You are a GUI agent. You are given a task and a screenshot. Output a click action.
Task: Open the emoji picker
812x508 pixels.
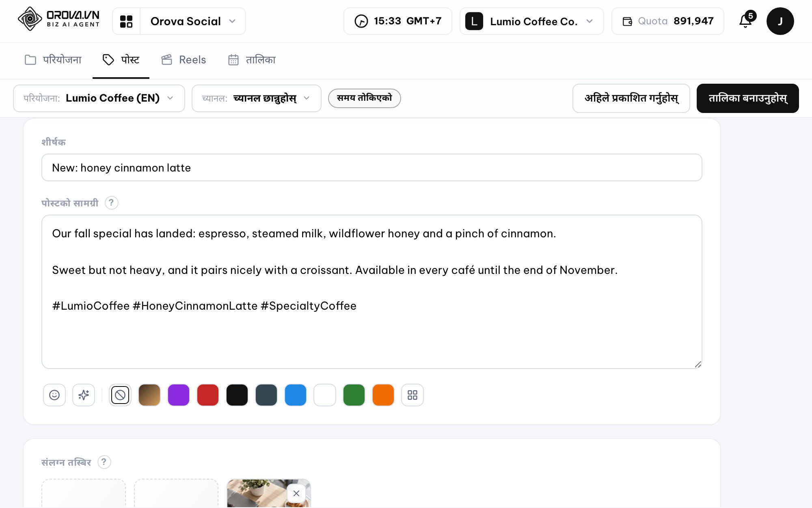point(54,395)
